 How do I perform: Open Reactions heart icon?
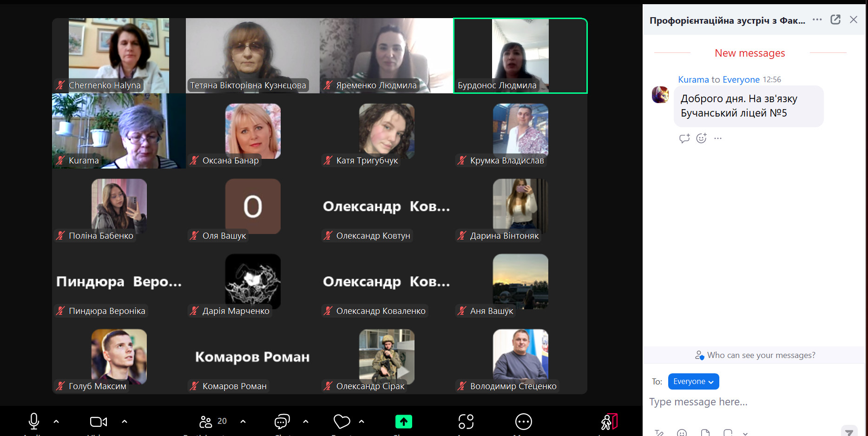342,422
